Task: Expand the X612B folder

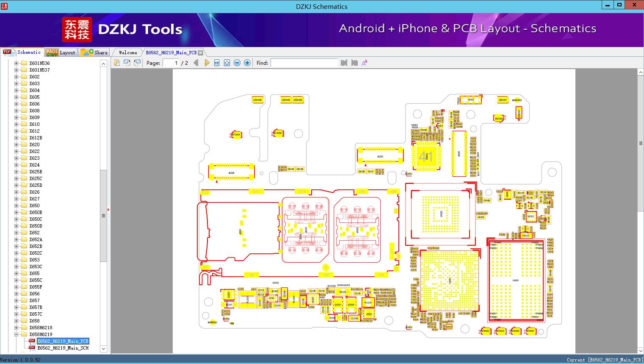Action: click(16, 138)
